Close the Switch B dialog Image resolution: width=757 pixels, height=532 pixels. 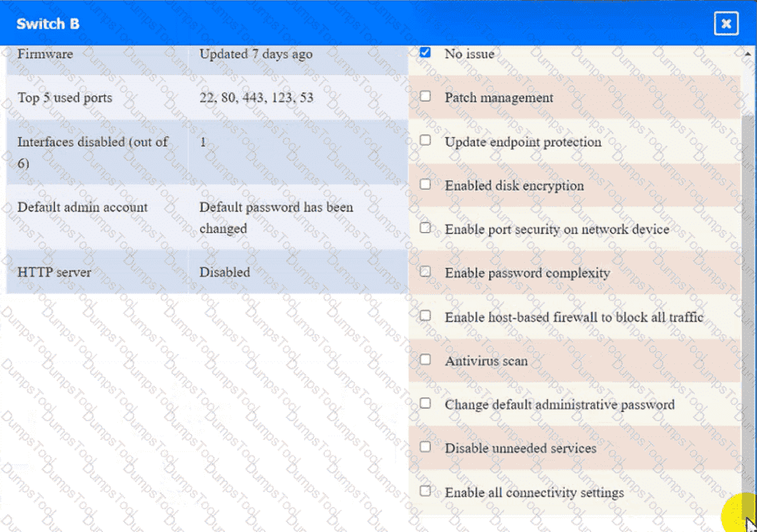(726, 24)
